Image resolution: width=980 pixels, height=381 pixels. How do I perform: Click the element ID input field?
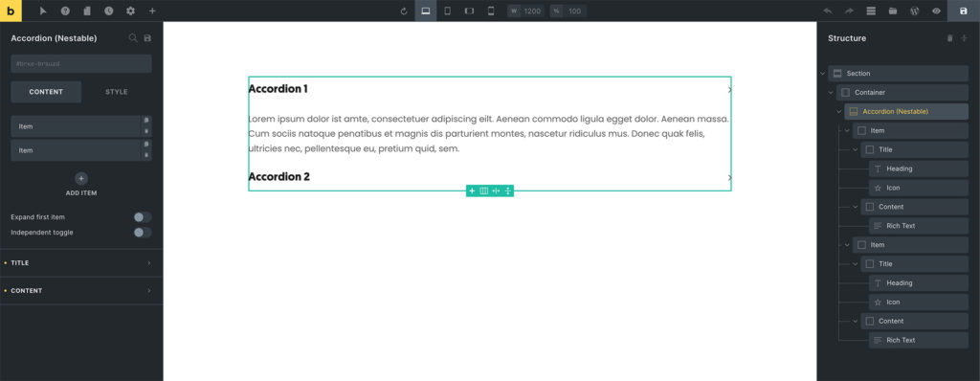[x=81, y=64]
